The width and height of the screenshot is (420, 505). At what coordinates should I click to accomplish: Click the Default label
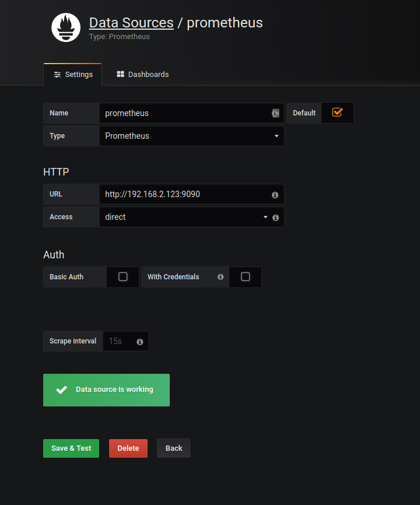pos(304,113)
